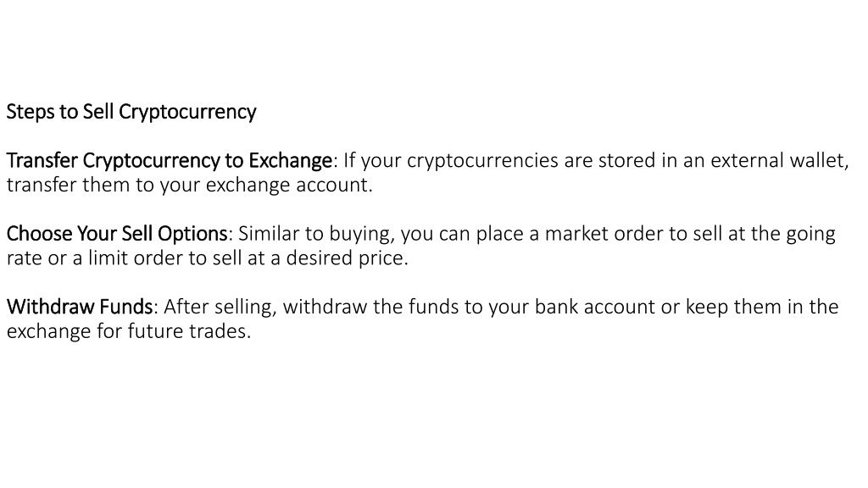Click the 'Steps to Sell Cryptocurrency' heading

click(x=131, y=113)
